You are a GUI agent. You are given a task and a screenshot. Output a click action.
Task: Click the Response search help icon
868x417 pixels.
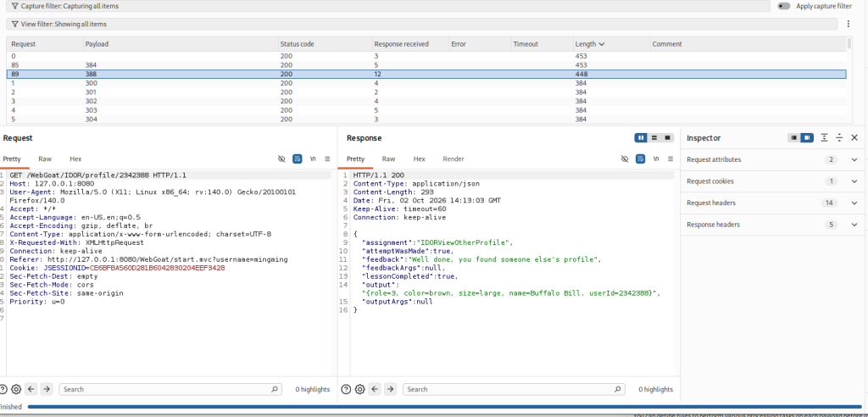[346, 389]
